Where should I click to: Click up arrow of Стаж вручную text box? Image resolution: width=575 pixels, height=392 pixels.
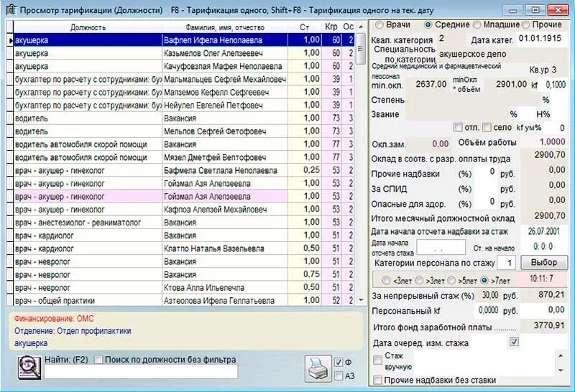pyautogui.click(x=561, y=355)
